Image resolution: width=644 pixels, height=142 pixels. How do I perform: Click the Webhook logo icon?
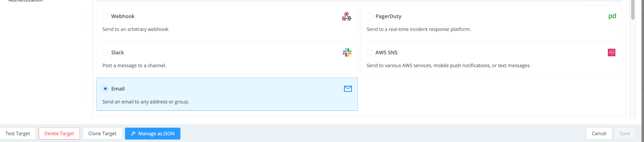point(346,16)
